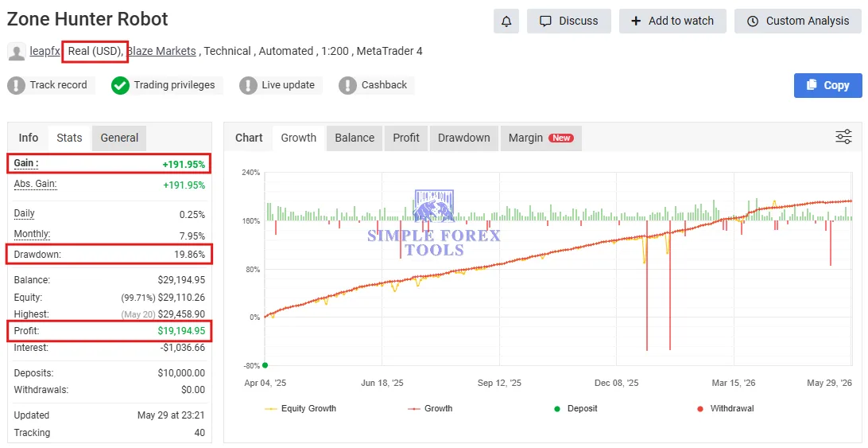Click the Custom Analysis clock icon
The image size is (868, 448).
click(752, 21)
